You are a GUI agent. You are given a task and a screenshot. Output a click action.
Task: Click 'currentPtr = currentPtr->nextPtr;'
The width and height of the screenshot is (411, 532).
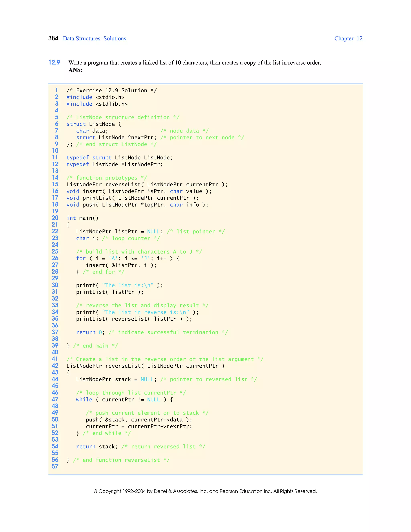(139, 427)
